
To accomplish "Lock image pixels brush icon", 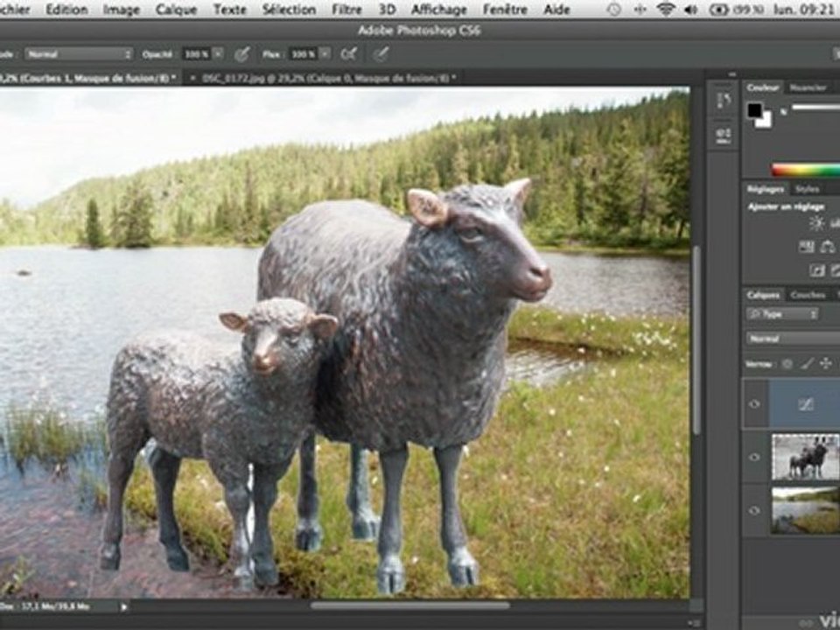I will (x=807, y=364).
